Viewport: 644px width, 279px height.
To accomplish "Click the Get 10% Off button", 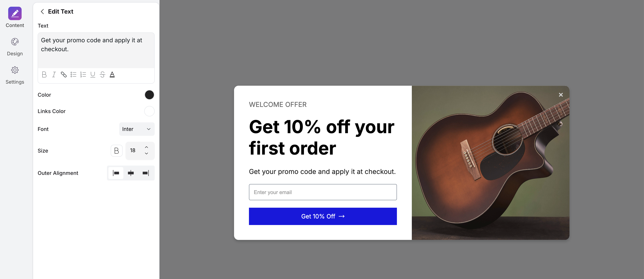I will coord(323,216).
